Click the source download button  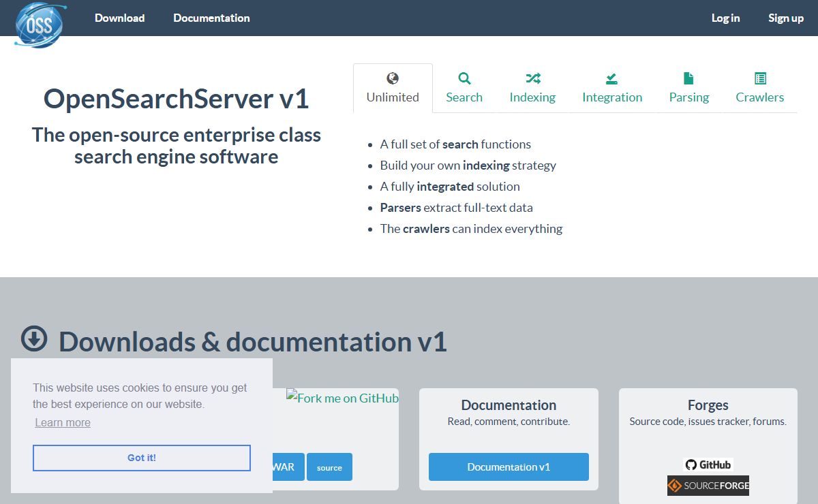click(329, 467)
